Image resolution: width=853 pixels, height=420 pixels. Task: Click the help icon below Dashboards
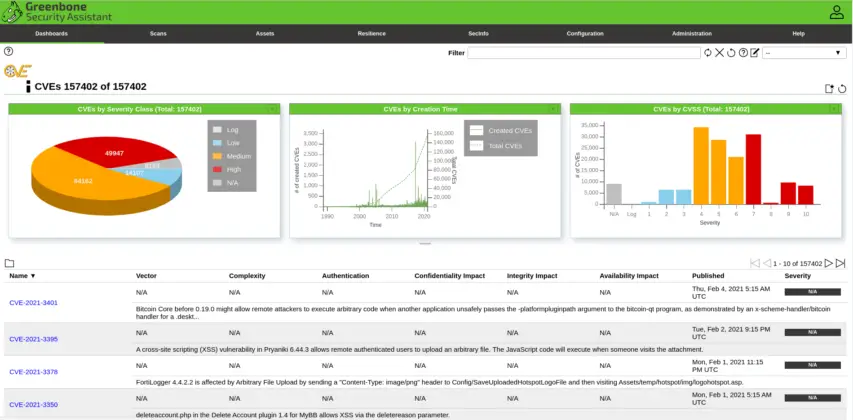[8, 51]
